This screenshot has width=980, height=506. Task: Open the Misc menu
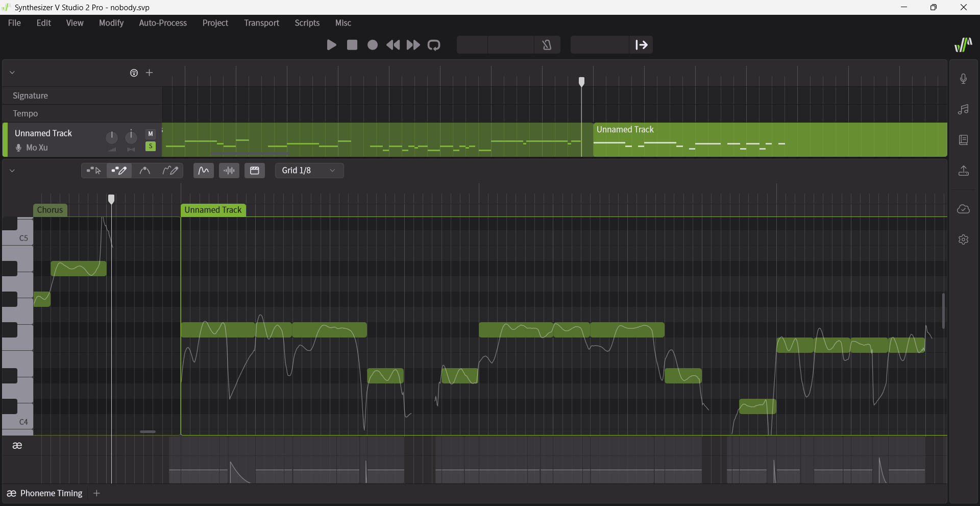click(x=343, y=23)
